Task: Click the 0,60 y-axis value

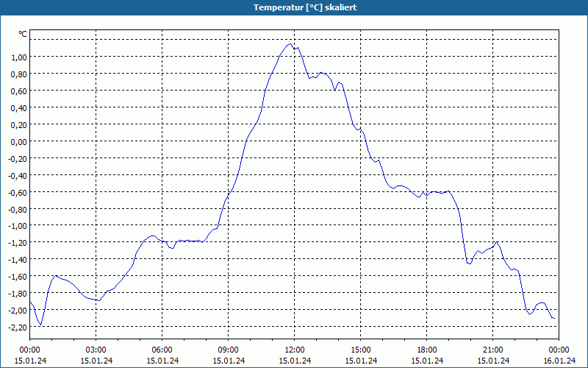Action: 19,91
